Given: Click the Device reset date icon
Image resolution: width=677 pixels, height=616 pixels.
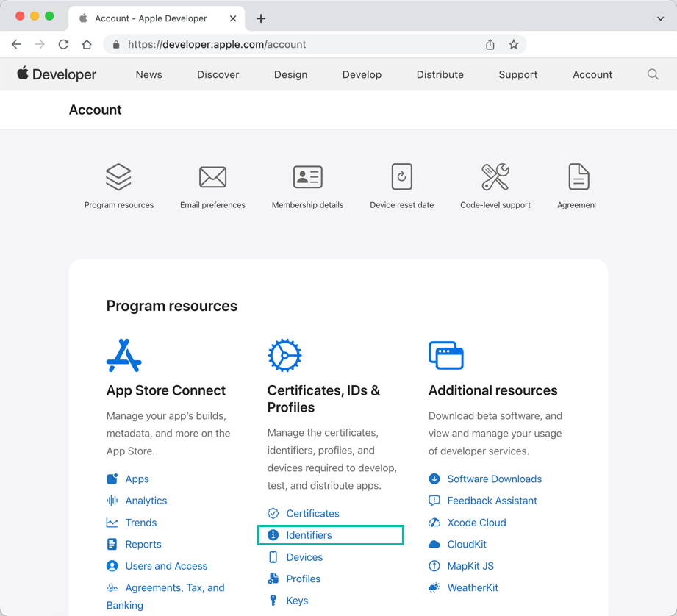Looking at the screenshot, I should pos(401,177).
